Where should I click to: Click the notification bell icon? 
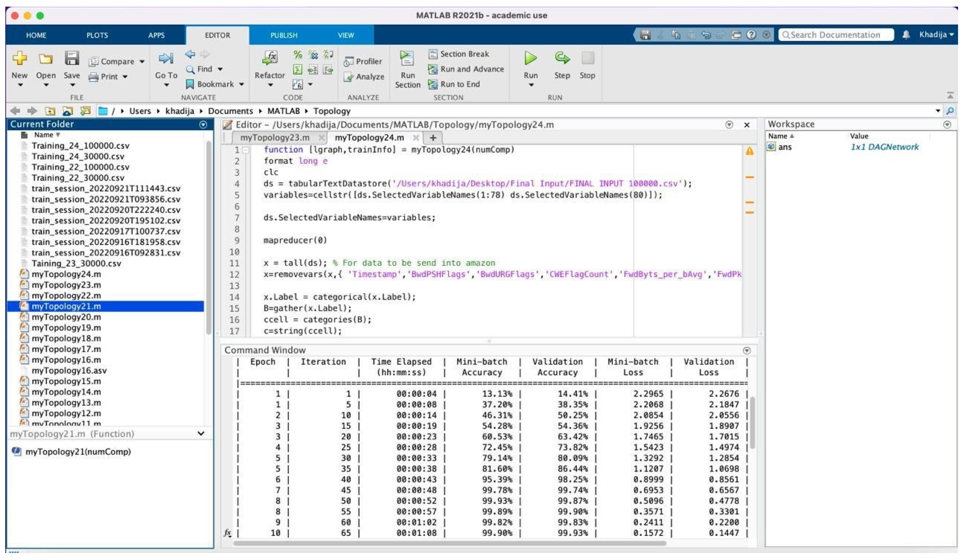pyautogui.click(x=905, y=35)
